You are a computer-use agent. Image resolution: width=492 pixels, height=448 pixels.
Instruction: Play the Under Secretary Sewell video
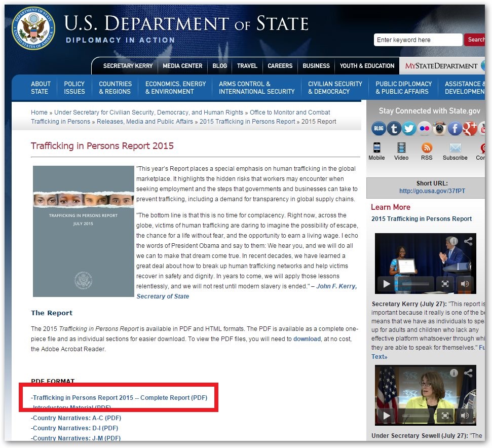[x=386, y=416]
